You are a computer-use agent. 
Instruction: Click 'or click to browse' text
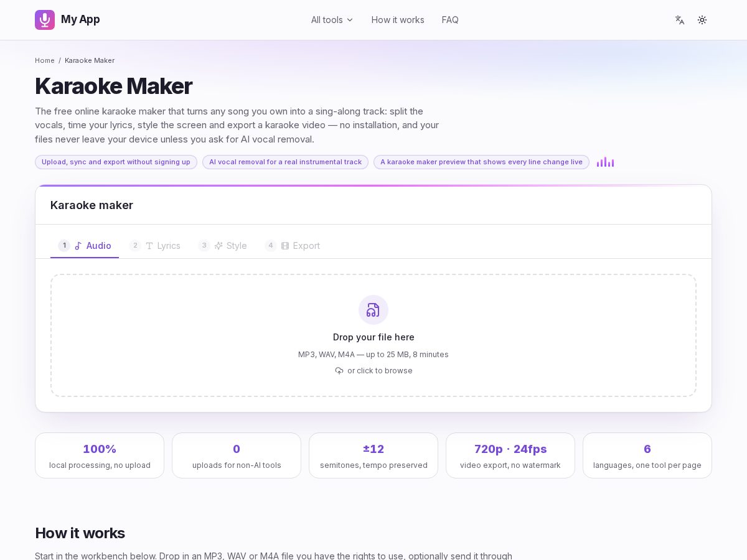pyautogui.click(x=380, y=371)
